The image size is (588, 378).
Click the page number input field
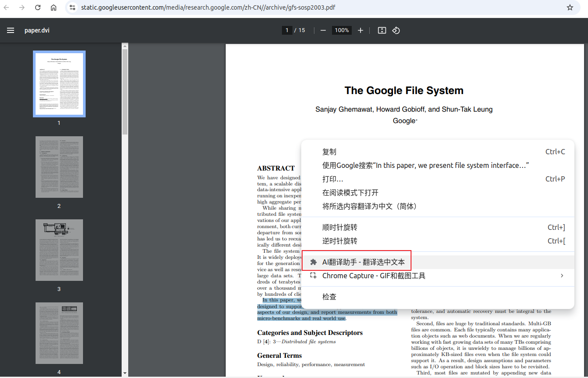[287, 30]
